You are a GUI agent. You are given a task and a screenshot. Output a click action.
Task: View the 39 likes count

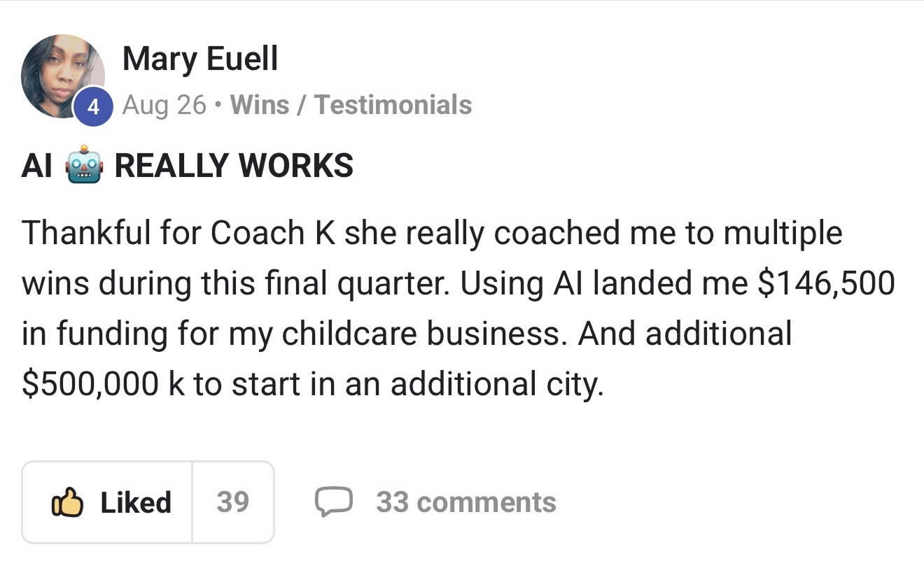(x=232, y=502)
